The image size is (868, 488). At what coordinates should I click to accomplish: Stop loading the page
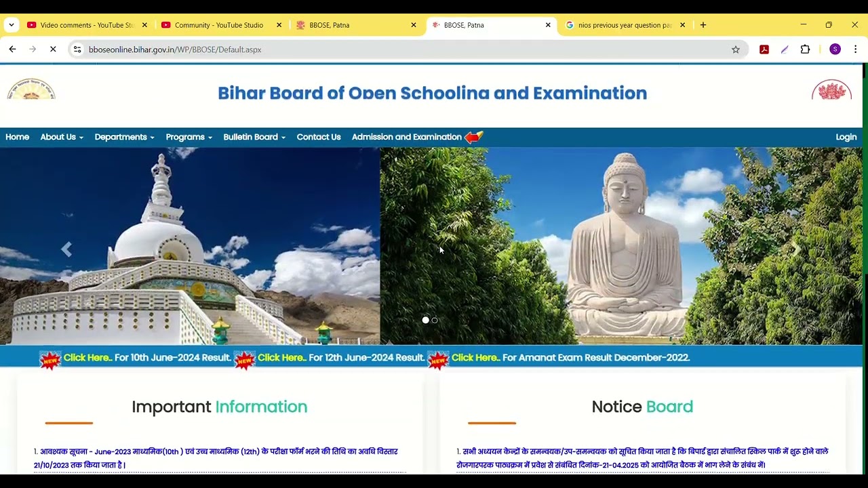point(53,49)
